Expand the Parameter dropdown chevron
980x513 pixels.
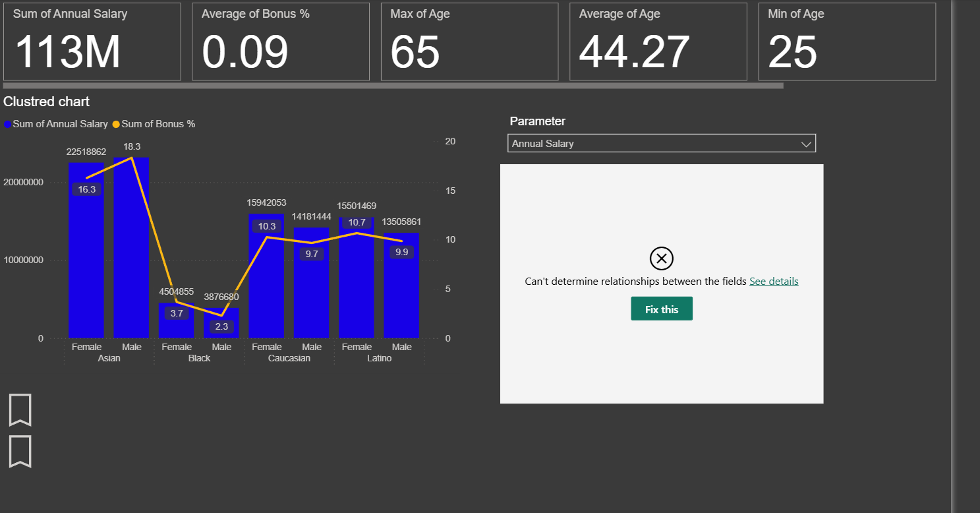click(x=805, y=144)
